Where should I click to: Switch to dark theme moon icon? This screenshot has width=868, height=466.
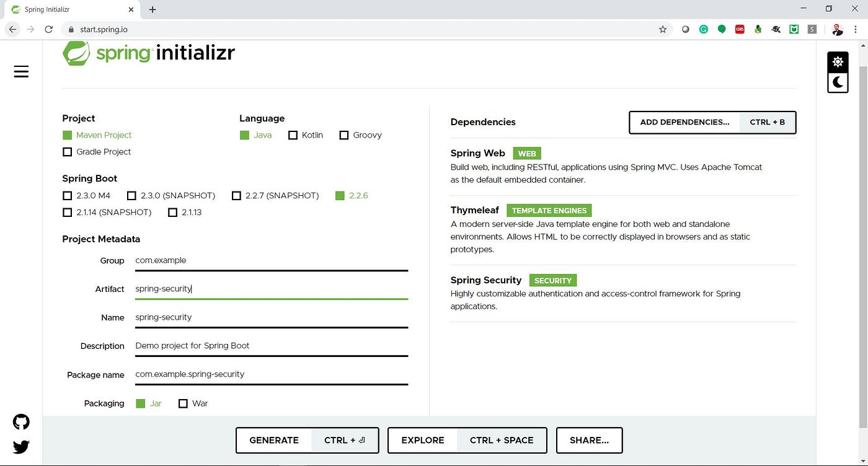pos(838,82)
